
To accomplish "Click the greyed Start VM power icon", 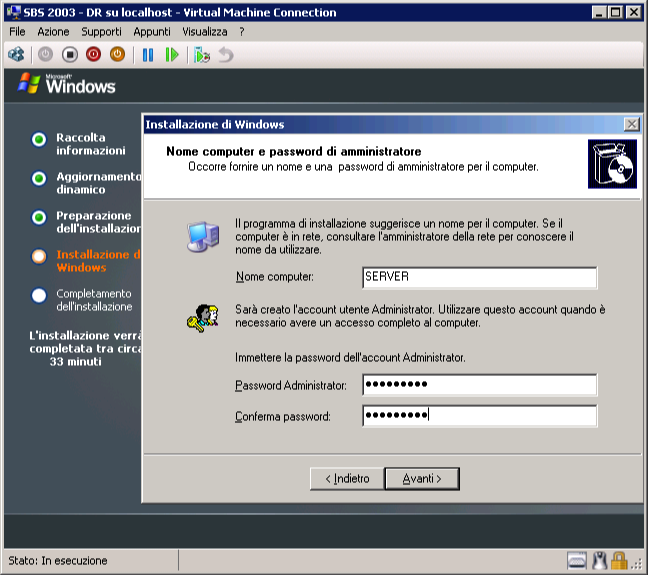I will point(45,55).
